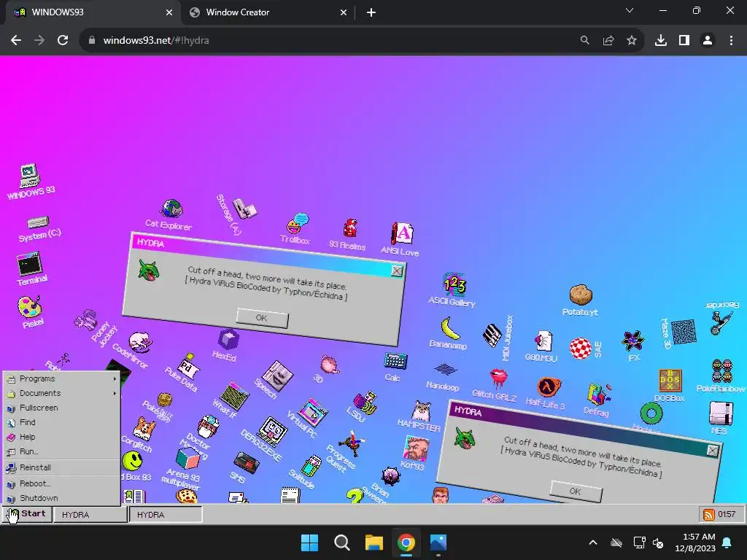Image resolution: width=747 pixels, height=560 pixels.
Task: Open Help from the Start menu
Action: (61, 437)
